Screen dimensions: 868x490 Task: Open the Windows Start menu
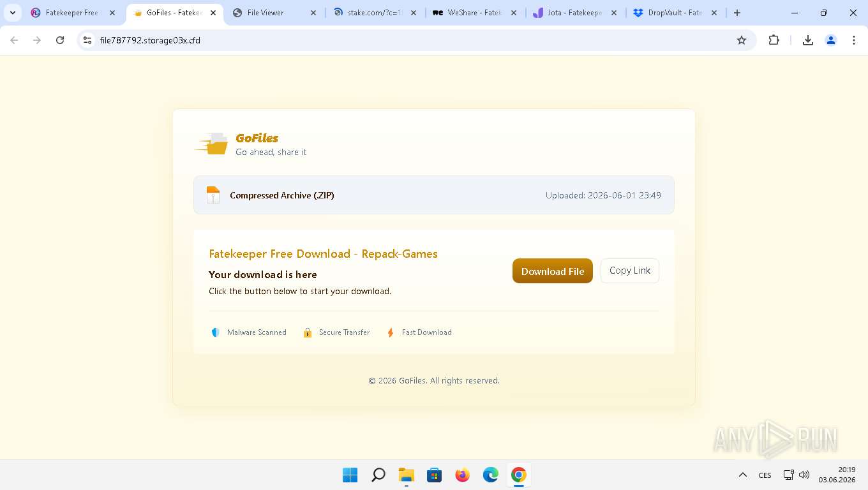coord(350,475)
